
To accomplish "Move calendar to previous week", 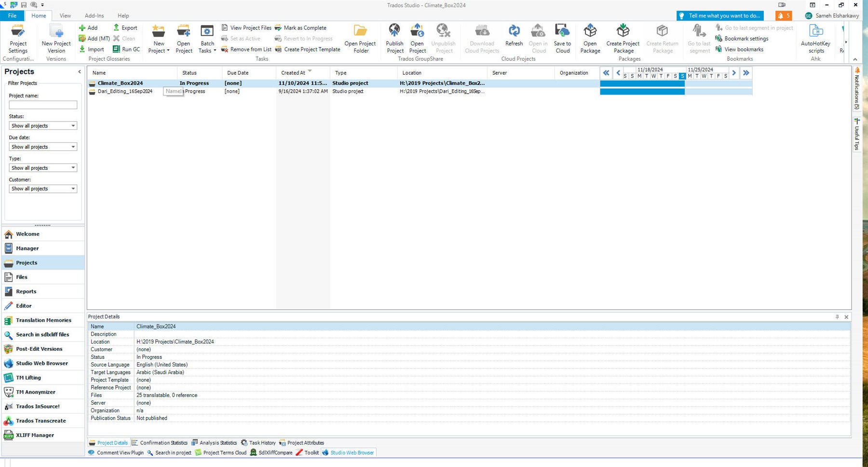I will pyautogui.click(x=618, y=73).
